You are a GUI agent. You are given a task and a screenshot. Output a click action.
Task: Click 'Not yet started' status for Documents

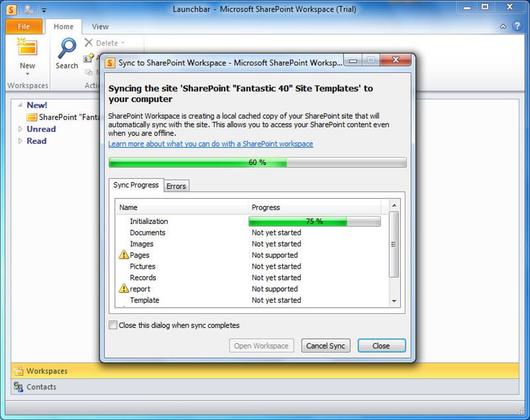(x=276, y=233)
